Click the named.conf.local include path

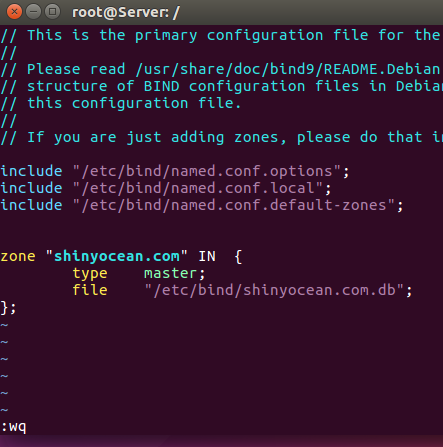pyautogui.click(x=198, y=188)
